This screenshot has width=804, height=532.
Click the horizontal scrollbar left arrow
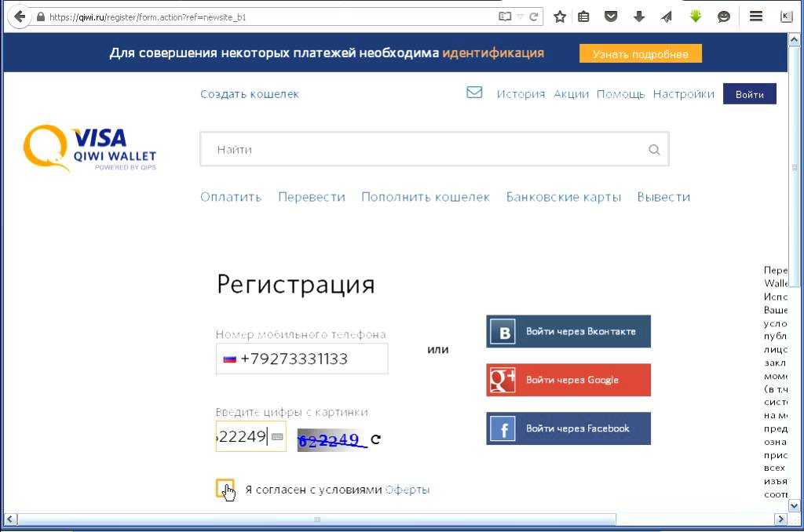[9, 519]
